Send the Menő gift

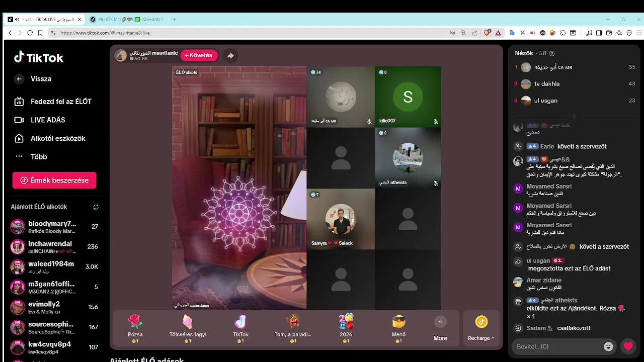pyautogui.click(x=398, y=328)
